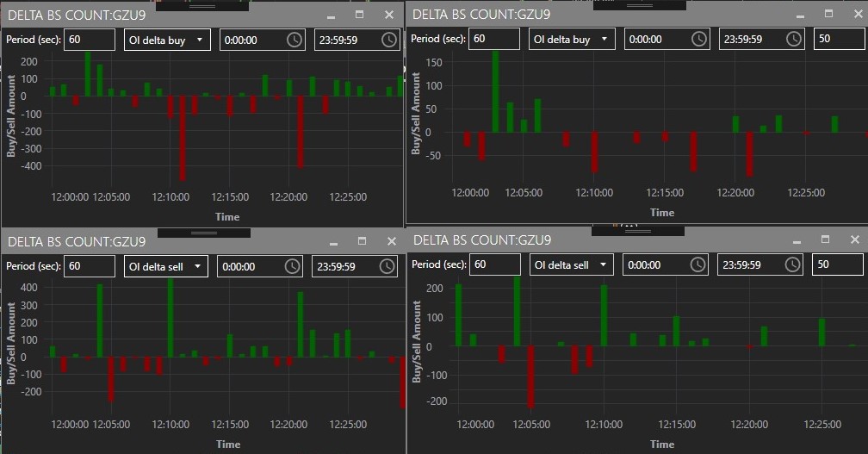Screen dimensions: 868x454
Task: Expand OI delta sell dropdown in bottom-left panel
Action: click(x=166, y=266)
